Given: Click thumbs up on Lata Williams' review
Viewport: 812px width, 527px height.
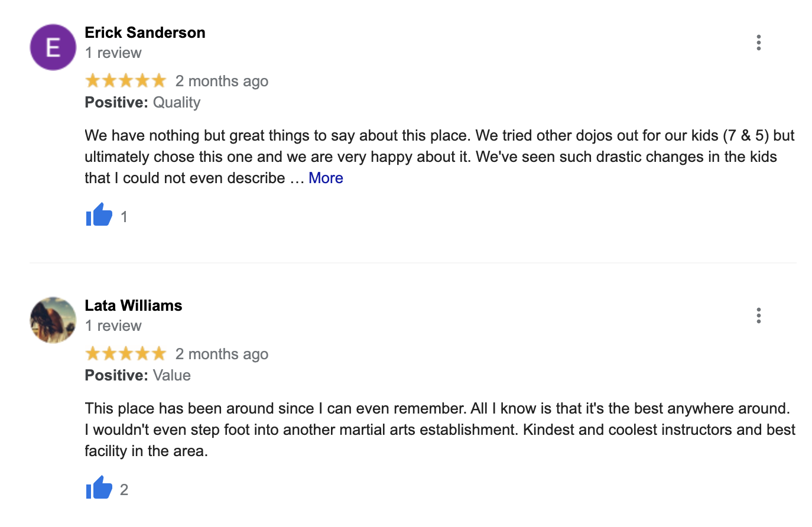Looking at the screenshot, I should click(x=99, y=488).
